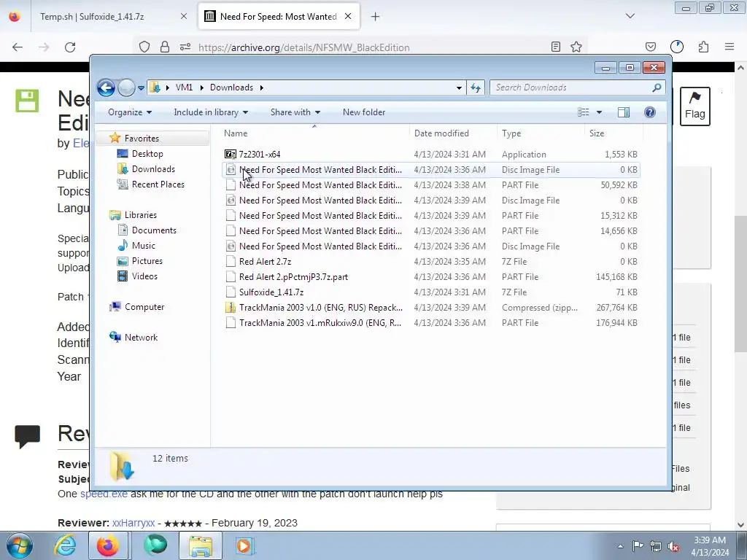Select the Need For Speed 14,656 KB PART file
Image resolution: width=747 pixels, height=560 pixels.
[x=430, y=231]
